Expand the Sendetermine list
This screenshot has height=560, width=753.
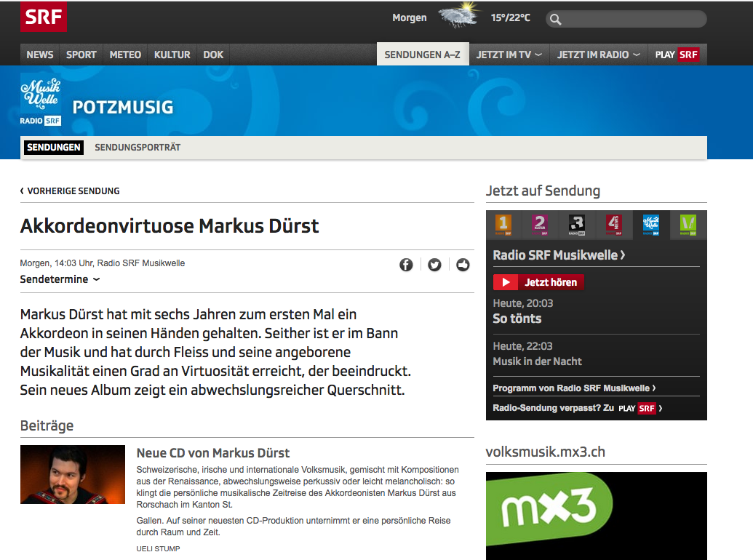[x=60, y=279]
